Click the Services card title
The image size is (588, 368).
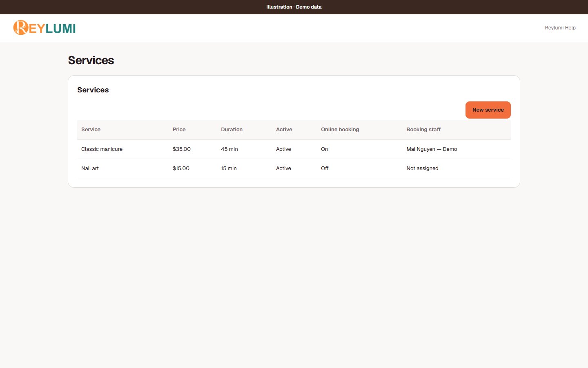[93, 90]
